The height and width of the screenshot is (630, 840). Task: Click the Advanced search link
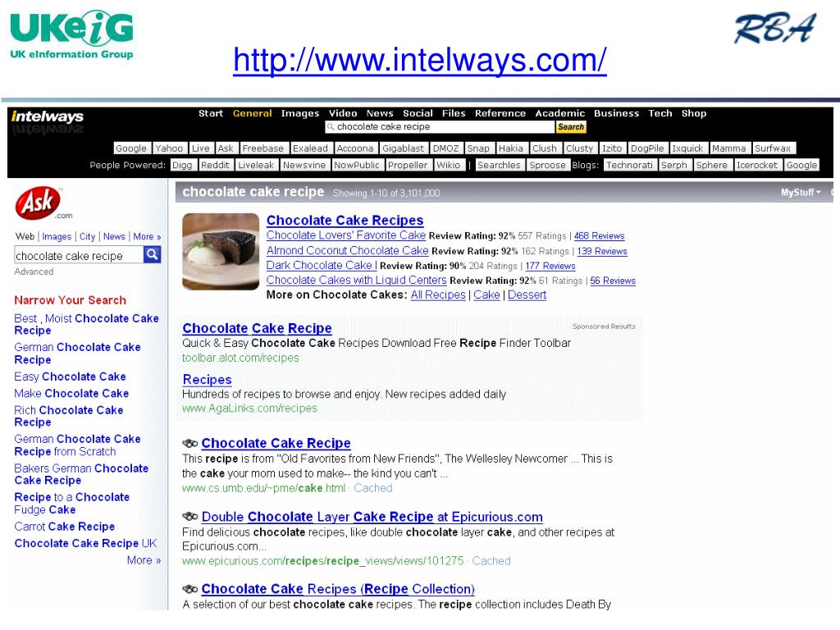pyautogui.click(x=34, y=272)
